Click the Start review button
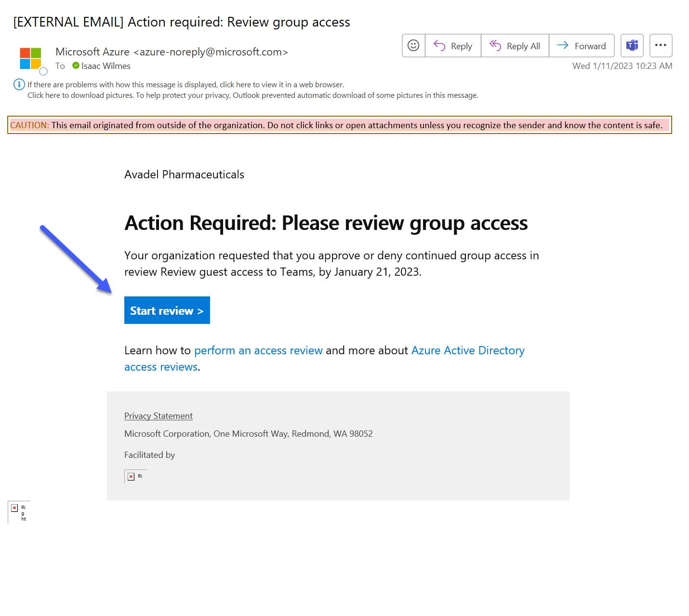689x616 pixels. coord(167,310)
